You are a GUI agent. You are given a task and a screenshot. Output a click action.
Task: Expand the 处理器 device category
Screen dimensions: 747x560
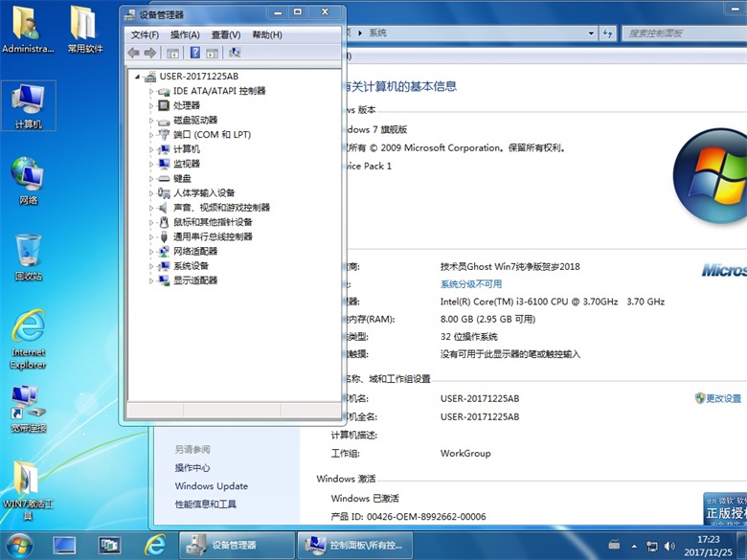coord(151,105)
